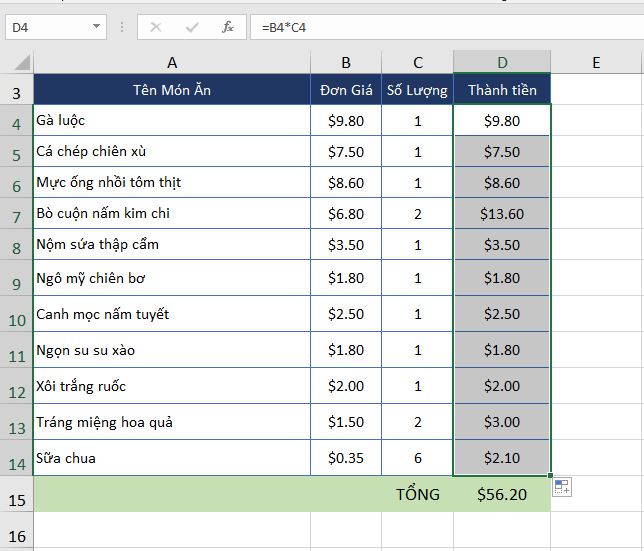Open the Auto Fill Options icon
The width and height of the screenshot is (644, 551).
point(561,487)
